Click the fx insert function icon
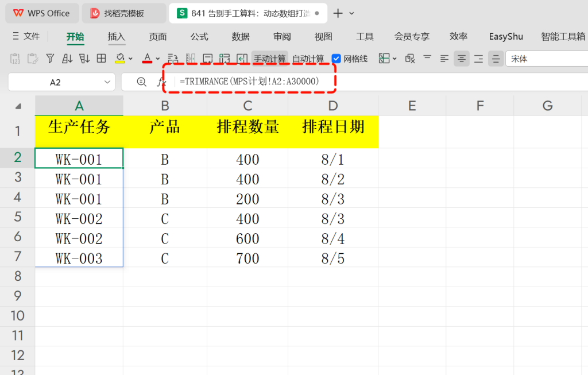 click(161, 82)
